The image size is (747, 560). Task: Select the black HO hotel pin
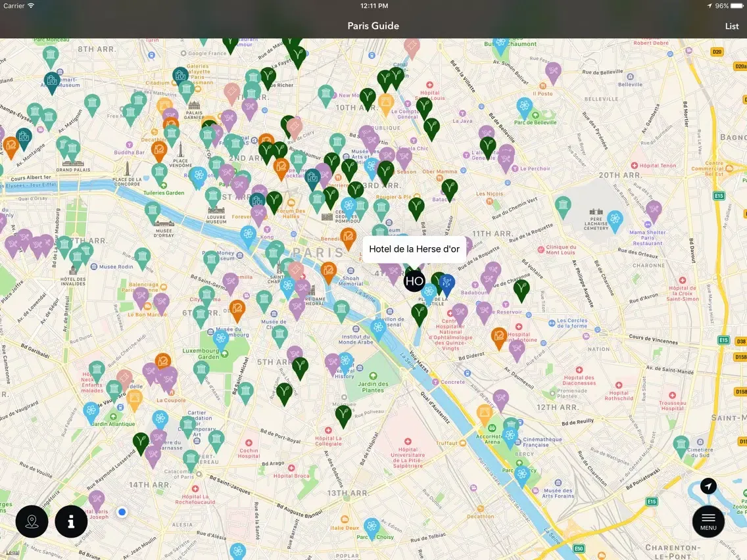coord(414,281)
